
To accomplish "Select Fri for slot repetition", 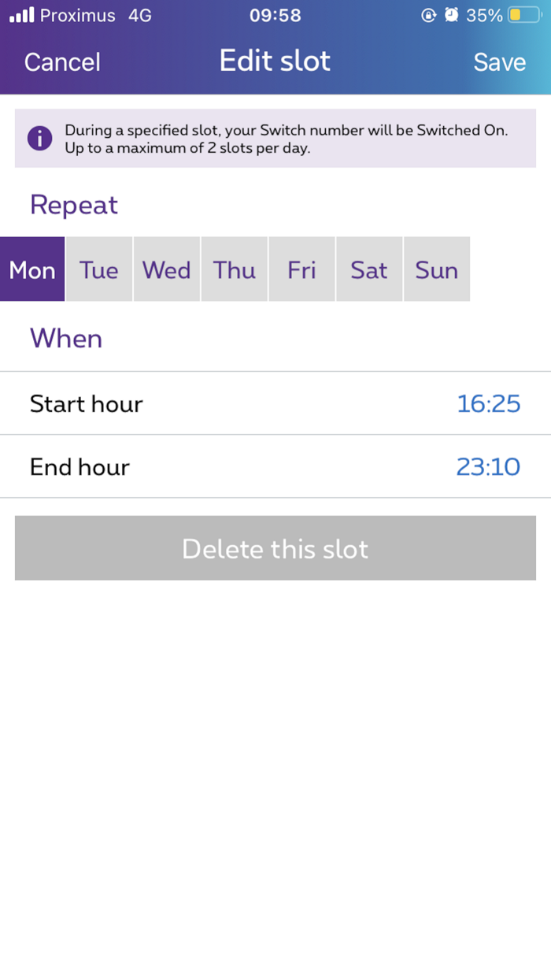I will (301, 269).
